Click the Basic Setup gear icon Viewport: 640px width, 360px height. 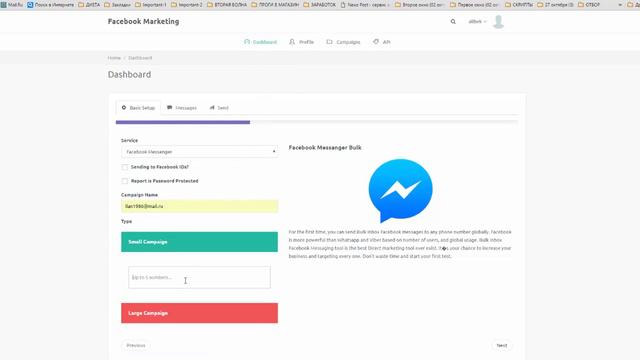124,108
